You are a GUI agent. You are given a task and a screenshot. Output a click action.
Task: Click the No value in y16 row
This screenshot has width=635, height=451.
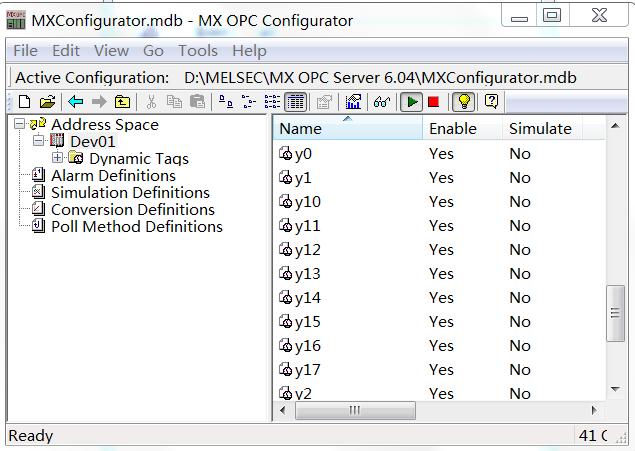520,346
